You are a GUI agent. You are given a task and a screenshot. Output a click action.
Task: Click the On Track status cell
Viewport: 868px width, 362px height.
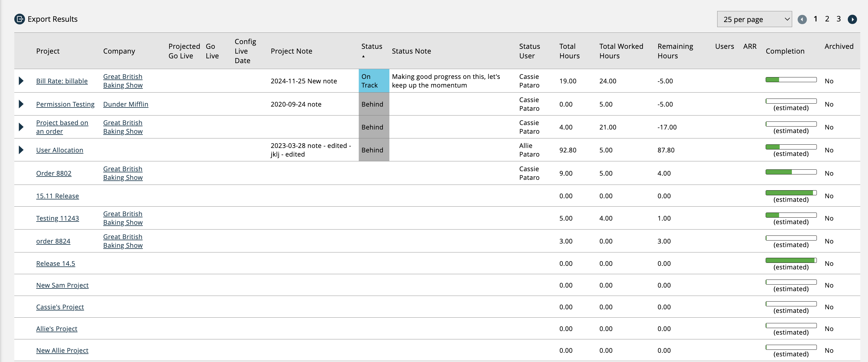373,81
